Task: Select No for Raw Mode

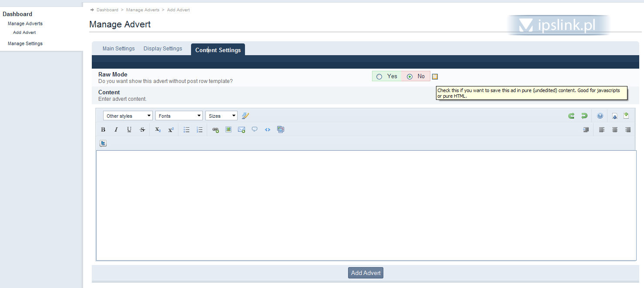Action: click(x=409, y=76)
